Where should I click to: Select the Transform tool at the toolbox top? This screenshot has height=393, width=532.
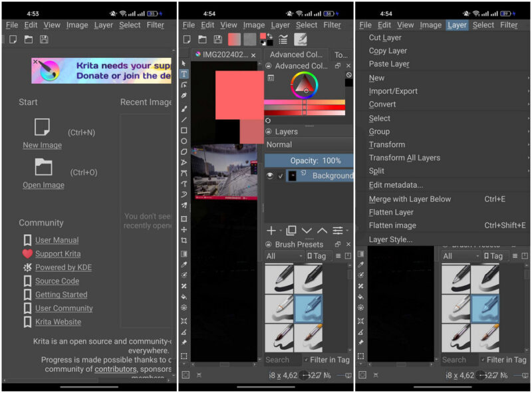(x=184, y=61)
